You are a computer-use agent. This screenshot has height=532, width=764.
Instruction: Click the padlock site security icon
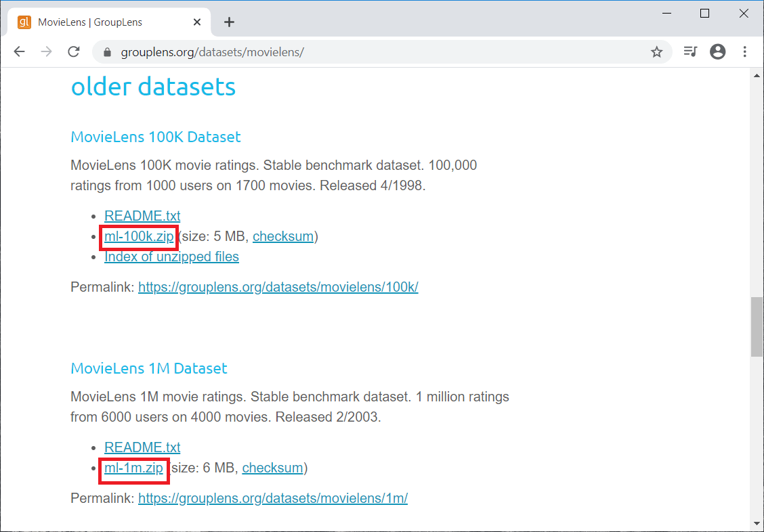106,52
